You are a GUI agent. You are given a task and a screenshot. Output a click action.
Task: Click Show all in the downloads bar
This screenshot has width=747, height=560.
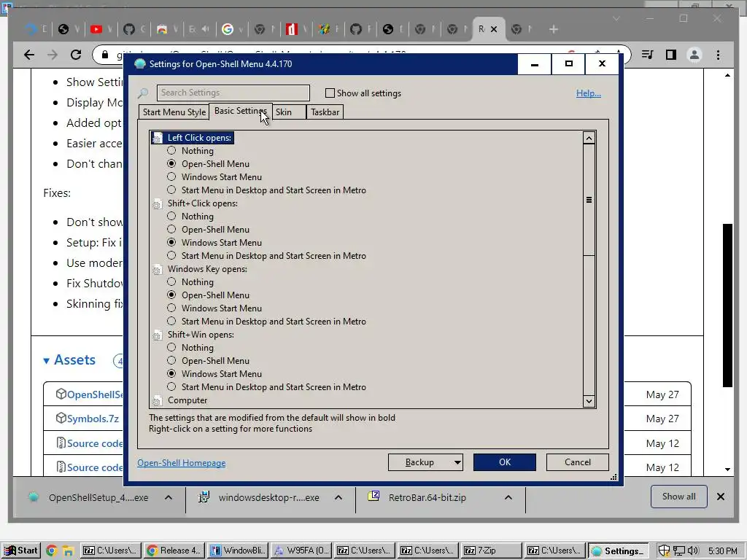679,497
